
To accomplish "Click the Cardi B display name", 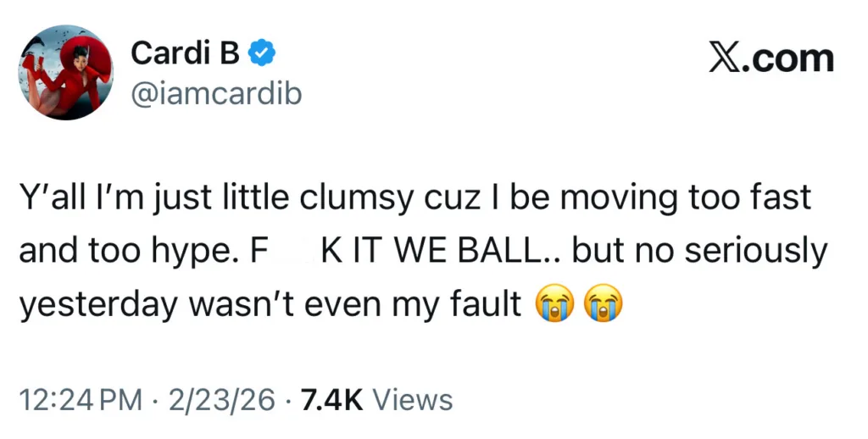I will 186,54.
